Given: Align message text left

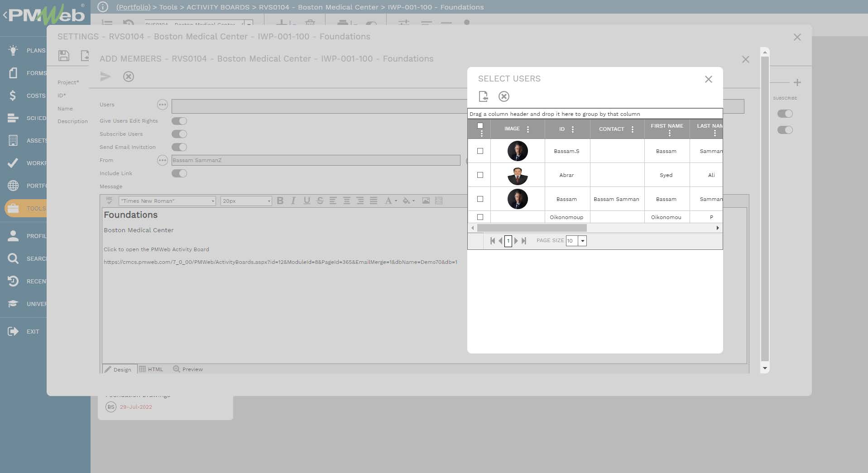Looking at the screenshot, I should (x=333, y=201).
